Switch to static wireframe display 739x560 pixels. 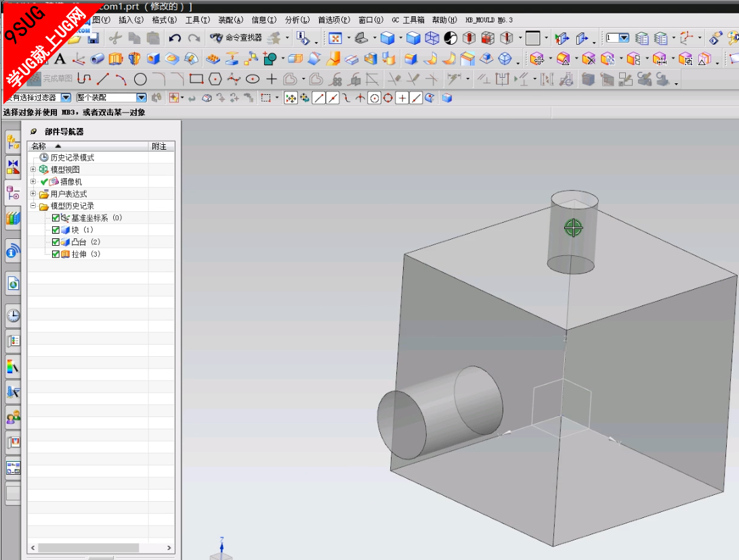[431, 38]
